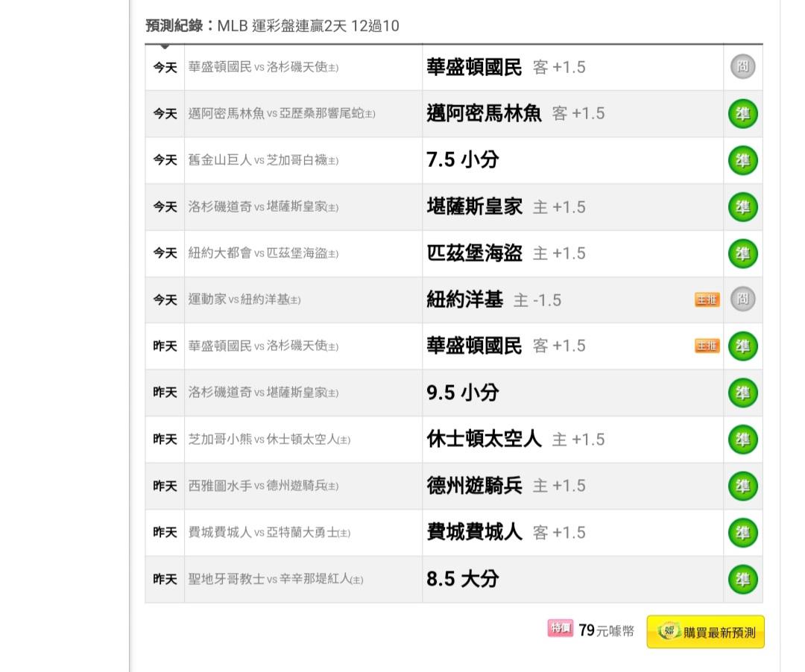805x672 pixels.
Task: Click prediction 堪薩斯皇家 主 +1.5
Action: pyautogui.click(x=505, y=206)
